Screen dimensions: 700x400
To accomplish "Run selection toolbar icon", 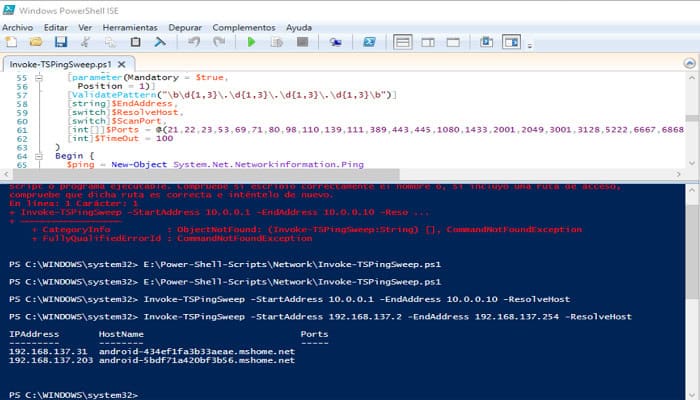I will pos(277,42).
